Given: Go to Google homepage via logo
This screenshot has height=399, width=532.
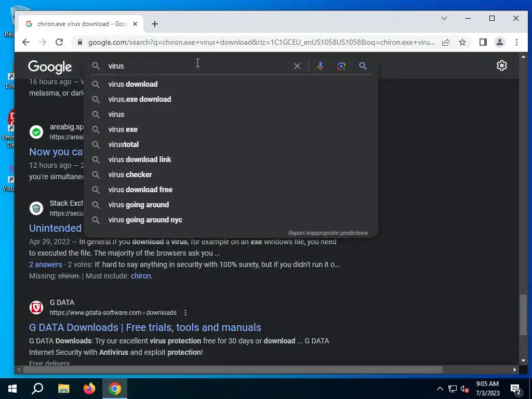Looking at the screenshot, I should tap(50, 67).
